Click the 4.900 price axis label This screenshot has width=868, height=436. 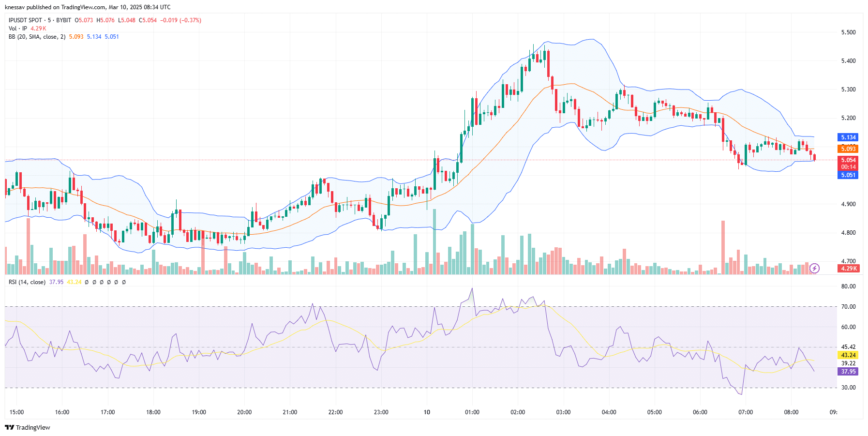pyautogui.click(x=848, y=204)
